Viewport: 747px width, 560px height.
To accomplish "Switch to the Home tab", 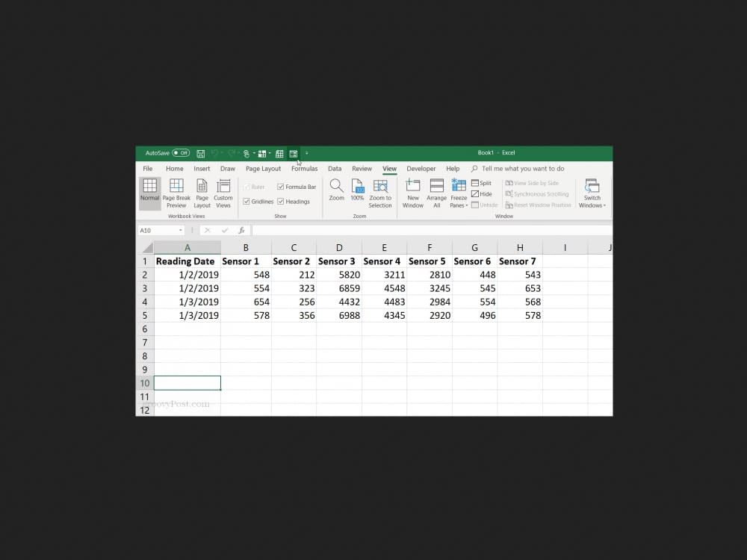I will 174,169.
